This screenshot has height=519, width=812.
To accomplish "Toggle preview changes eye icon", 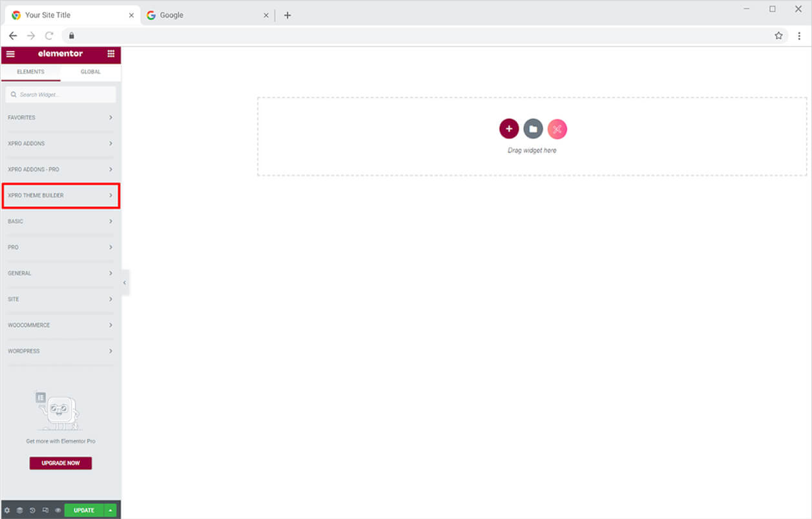I will pyautogui.click(x=57, y=510).
